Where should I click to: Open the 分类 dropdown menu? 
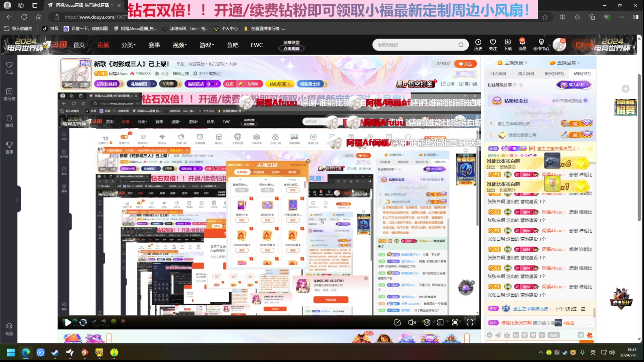(128, 45)
